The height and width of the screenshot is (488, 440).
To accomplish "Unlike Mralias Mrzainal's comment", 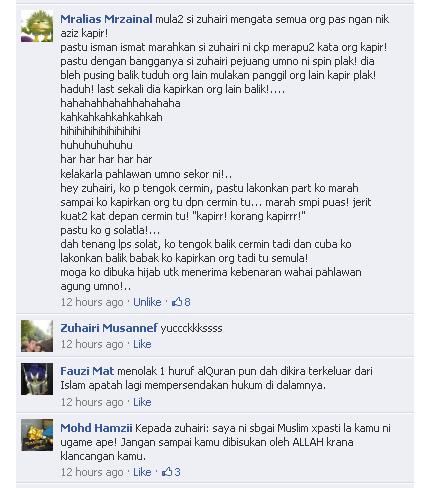I will 147,302.
